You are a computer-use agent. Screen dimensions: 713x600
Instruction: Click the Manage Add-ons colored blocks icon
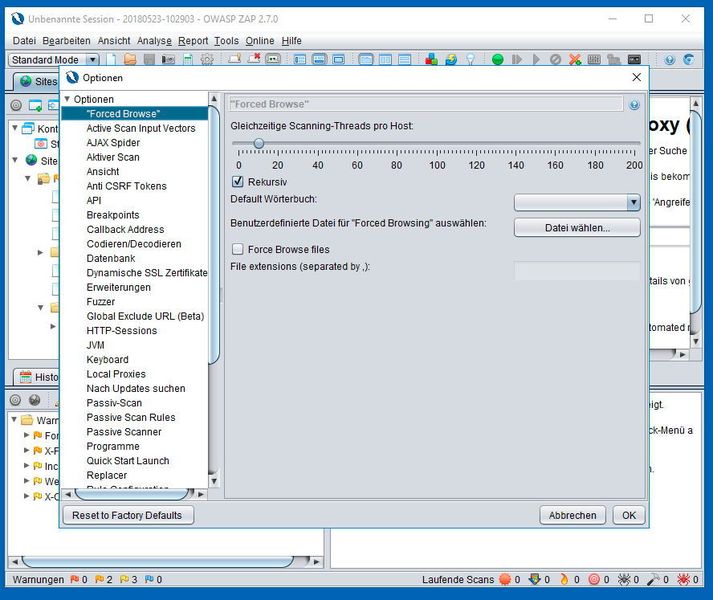click(431, 59)
